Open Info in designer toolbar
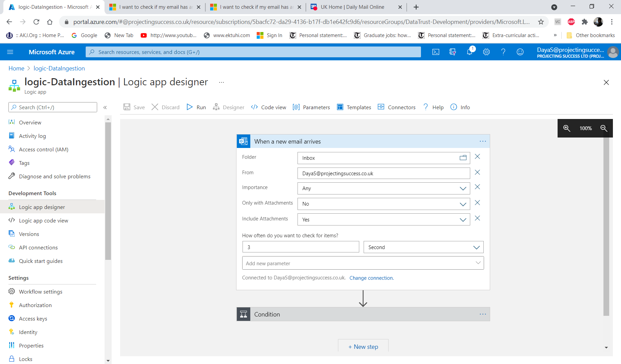This screenshot has width=621, height=364. point(460,107)
